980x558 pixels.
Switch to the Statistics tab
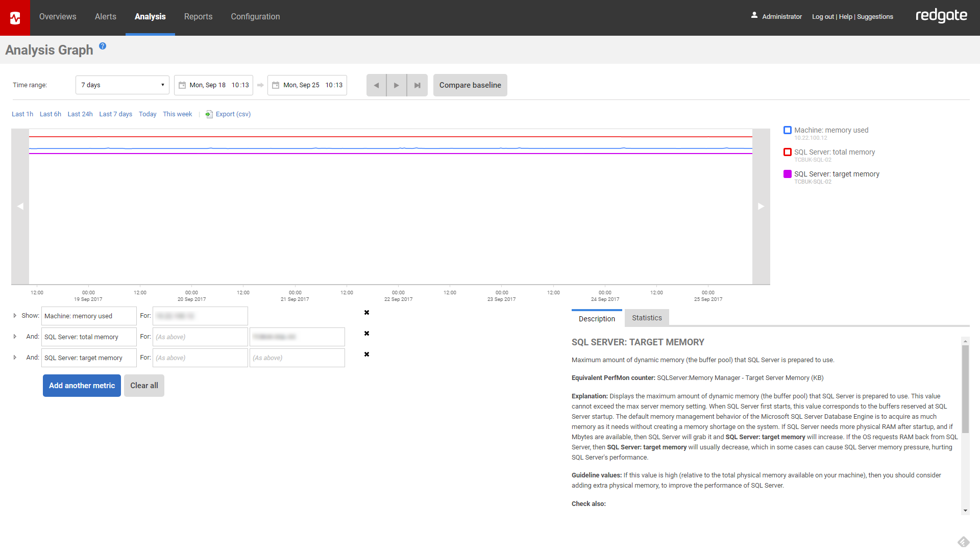pos(647,318)
